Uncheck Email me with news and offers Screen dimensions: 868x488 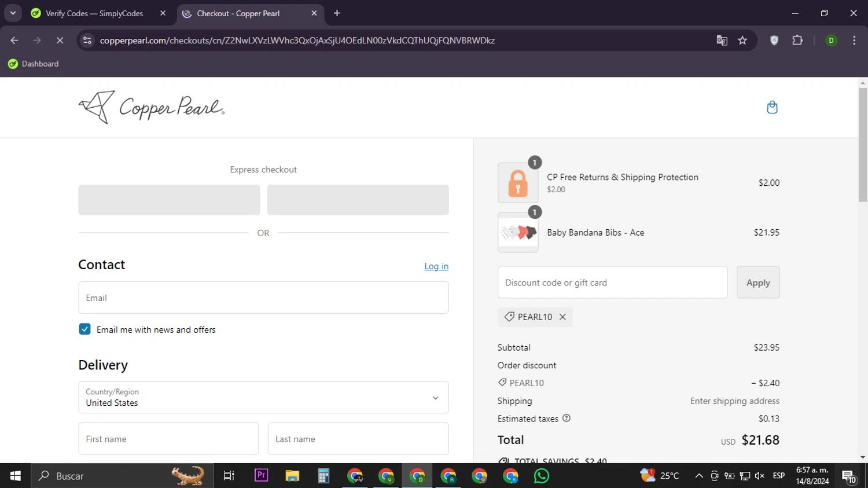84,329
